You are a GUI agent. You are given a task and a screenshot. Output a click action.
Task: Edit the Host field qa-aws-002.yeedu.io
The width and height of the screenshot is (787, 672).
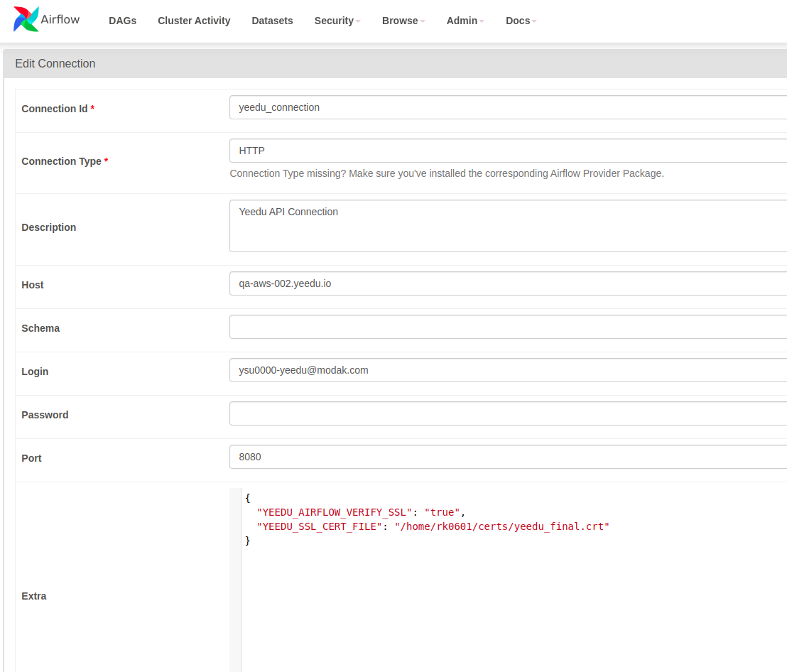(508, 283)
